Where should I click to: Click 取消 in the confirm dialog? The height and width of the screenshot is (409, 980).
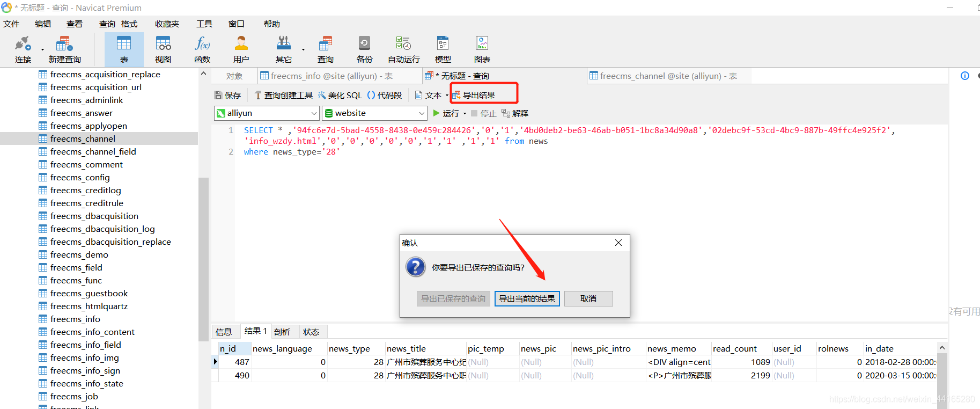click(x=588, y=299)
